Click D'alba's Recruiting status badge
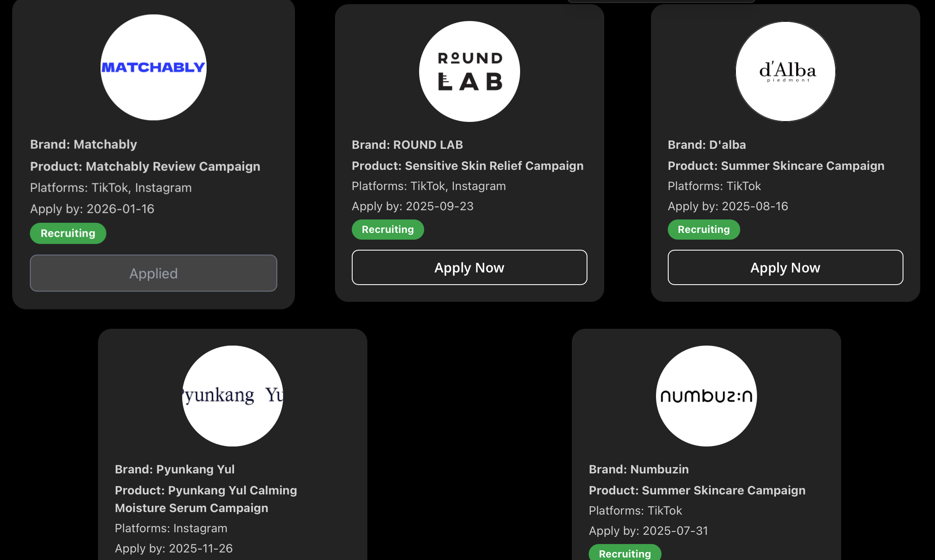 [x=704, y=230]
